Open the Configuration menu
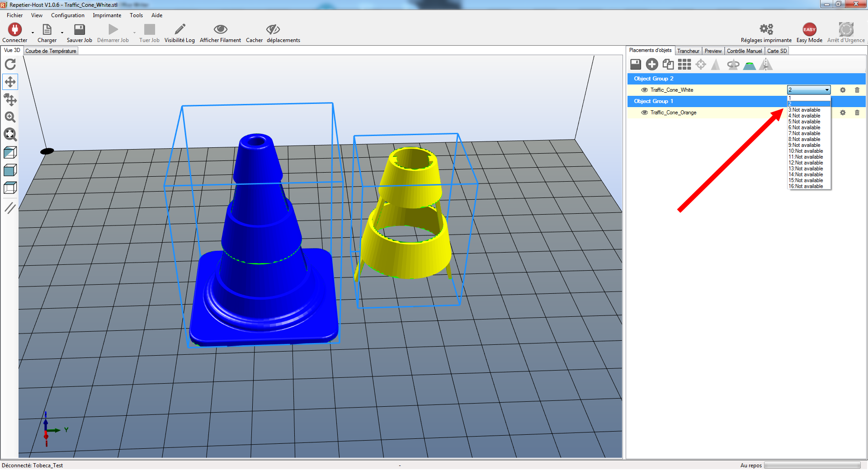Image resolution: width=868 pixels, height=470 pixels. (x=67, y=15)
